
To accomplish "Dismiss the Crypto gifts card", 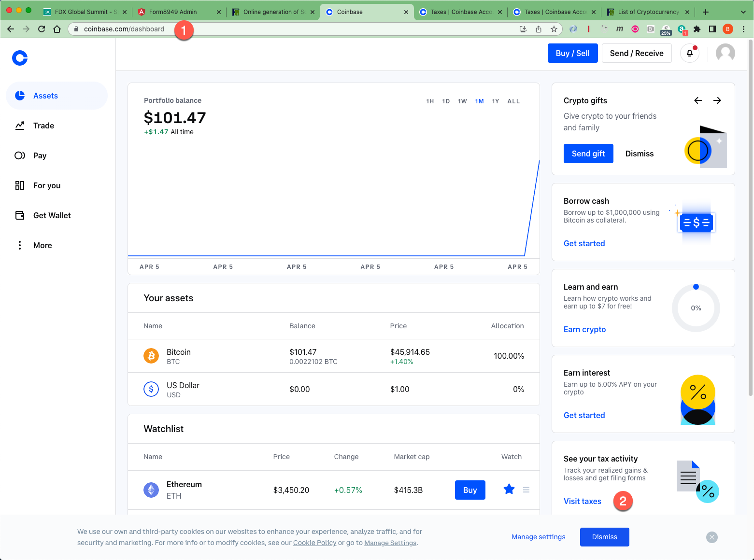I will coord(639,154).
